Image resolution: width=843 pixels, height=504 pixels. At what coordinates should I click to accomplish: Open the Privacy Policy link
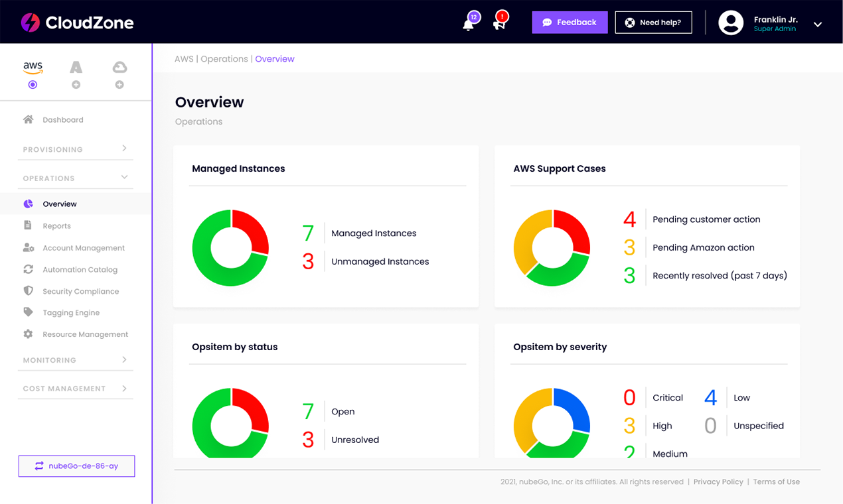[718, 482]
